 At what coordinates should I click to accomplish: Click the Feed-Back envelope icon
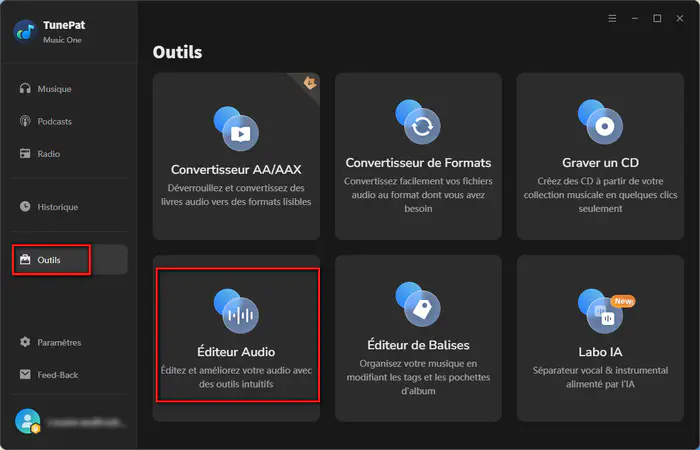point(25,375)
